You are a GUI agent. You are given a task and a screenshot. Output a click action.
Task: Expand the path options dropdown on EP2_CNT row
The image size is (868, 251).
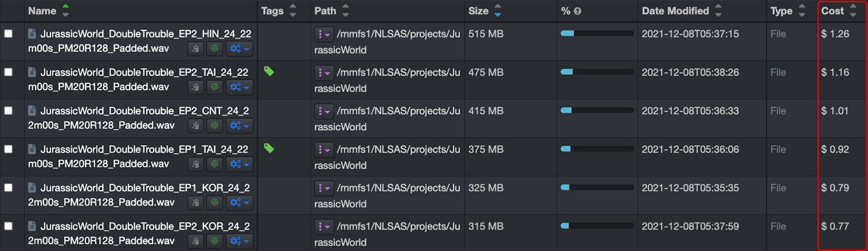pos(323,111)
